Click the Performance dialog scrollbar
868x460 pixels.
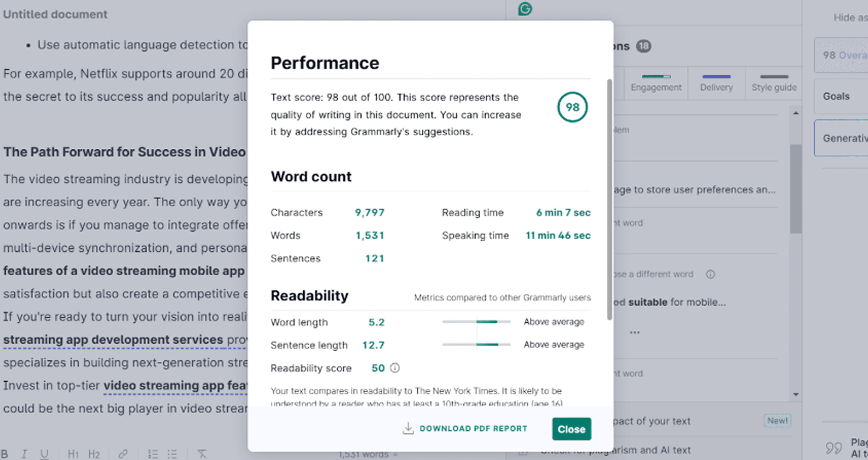click(x=609, y=199)
